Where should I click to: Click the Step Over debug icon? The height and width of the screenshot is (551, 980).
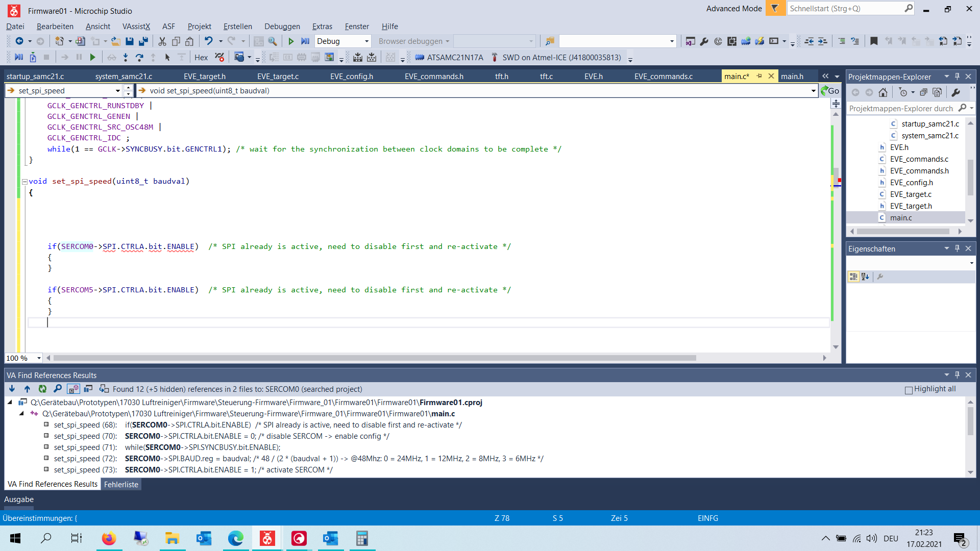(139, 58)
